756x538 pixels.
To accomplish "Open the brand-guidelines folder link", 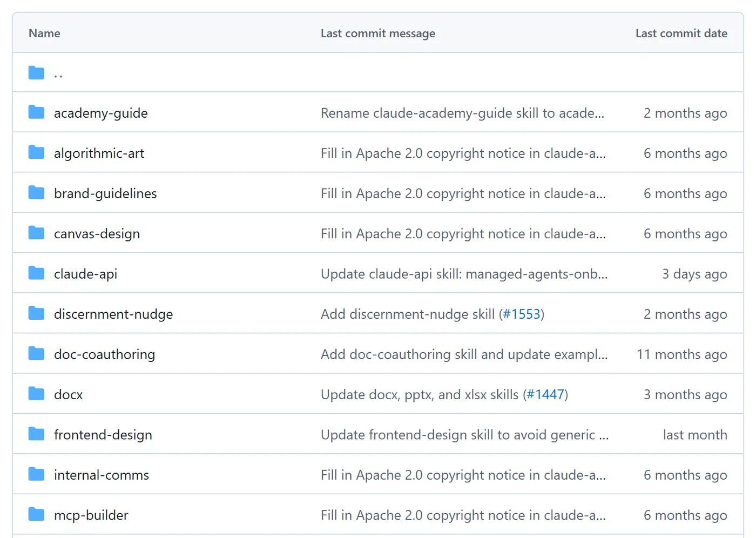I will [105, 193].
